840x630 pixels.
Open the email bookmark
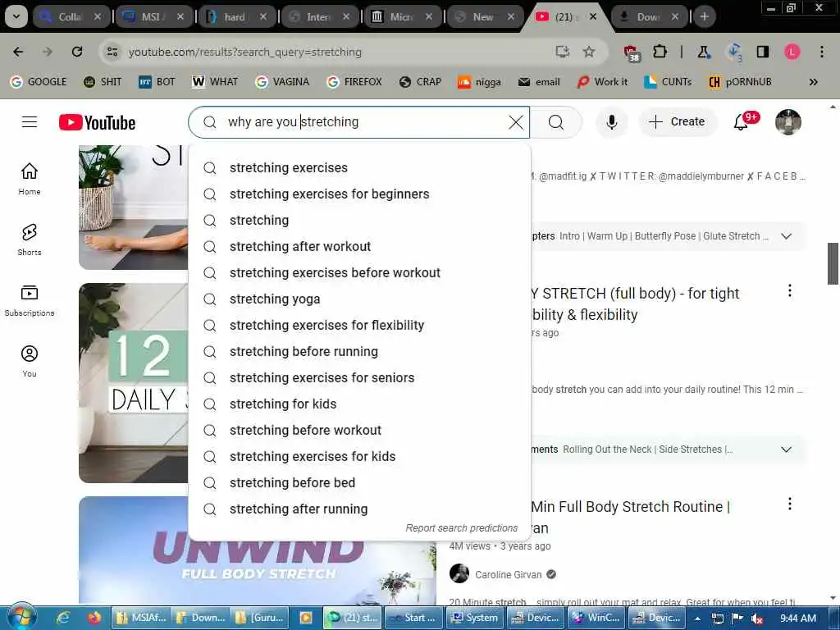tap(539, 82)
